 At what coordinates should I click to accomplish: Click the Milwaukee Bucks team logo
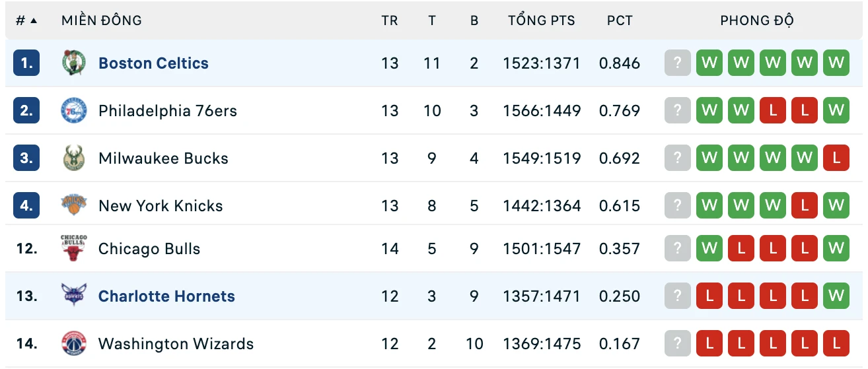tap(73, 158)
